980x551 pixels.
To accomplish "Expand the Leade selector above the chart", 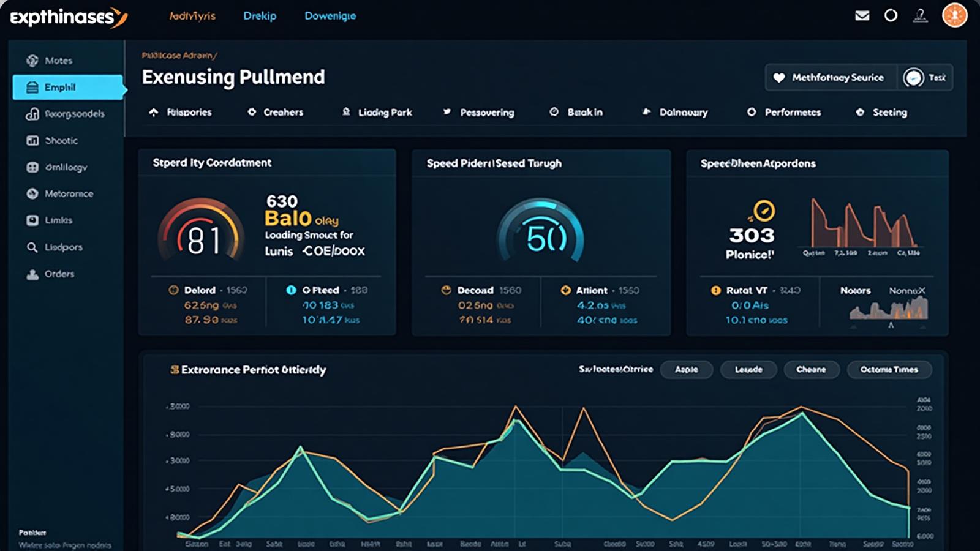I will (748, 370).
